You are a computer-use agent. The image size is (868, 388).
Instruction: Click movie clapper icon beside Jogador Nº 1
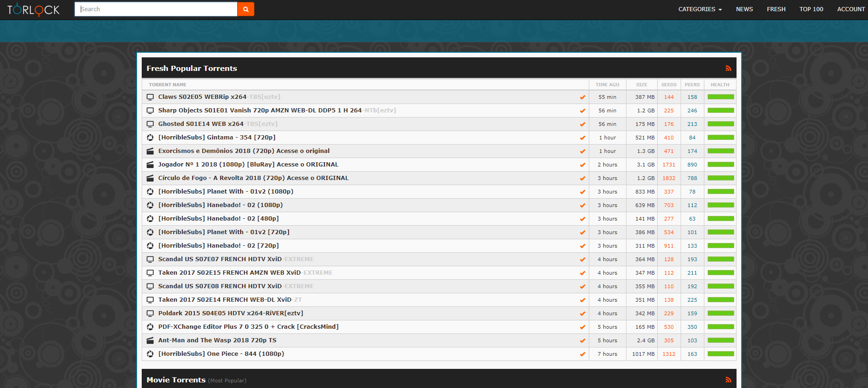(x=150, y=165)
